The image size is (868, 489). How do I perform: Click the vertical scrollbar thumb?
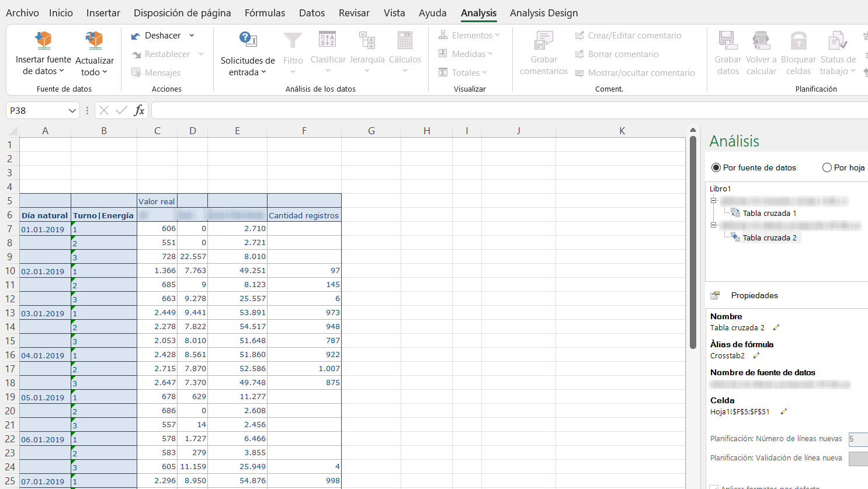(693, 242)
